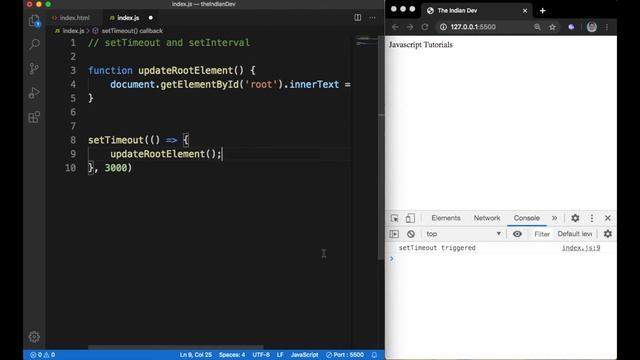
Task: Open the Source Control view
Action: click(34, 68)
